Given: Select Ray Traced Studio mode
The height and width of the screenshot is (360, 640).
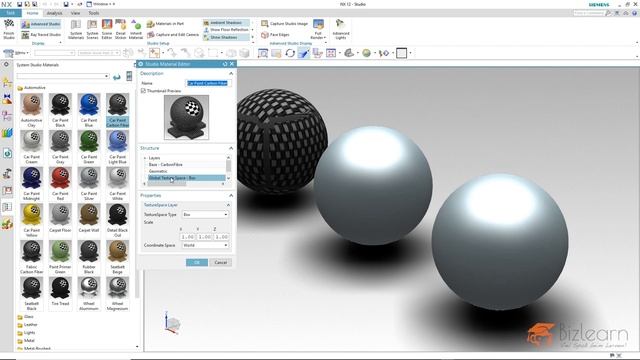Looking at the screenshot, I should pyautogui.click(x=41, y=35).
